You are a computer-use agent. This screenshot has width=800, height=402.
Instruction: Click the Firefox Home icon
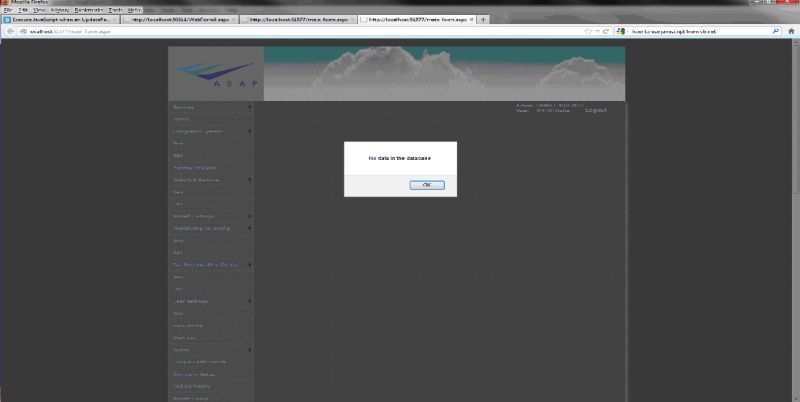(x=791, y=32)
